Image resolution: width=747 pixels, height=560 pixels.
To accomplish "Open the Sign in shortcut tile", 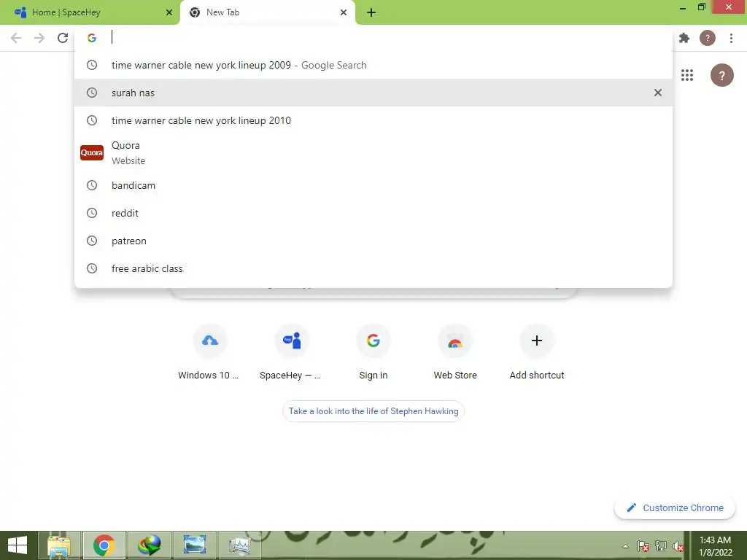I will click(373, 352).
